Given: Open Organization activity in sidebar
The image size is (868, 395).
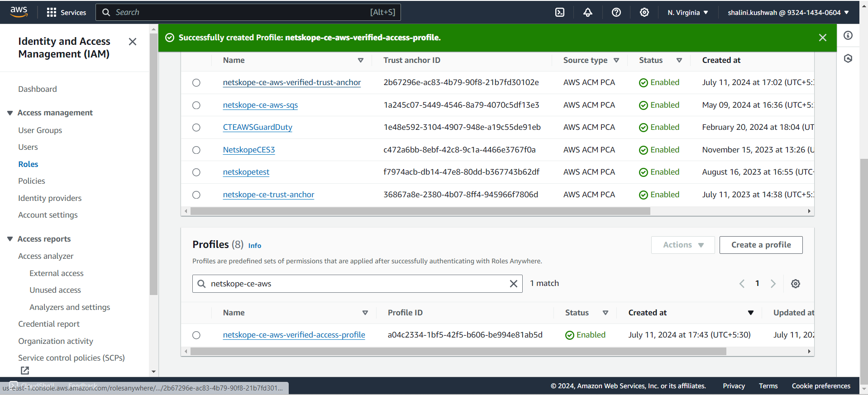Looking at the screenshot, I should point(56,341).
